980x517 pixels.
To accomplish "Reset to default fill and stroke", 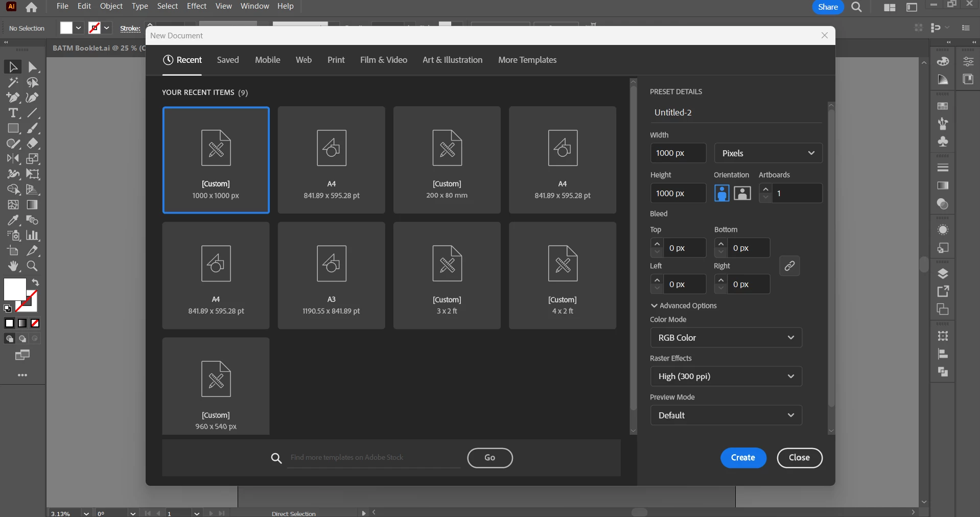I will (8, 308).
